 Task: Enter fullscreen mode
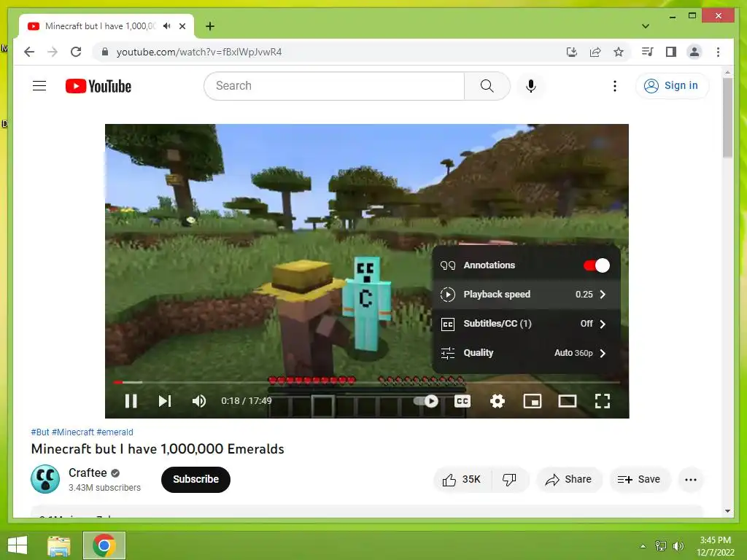point(603,401)
